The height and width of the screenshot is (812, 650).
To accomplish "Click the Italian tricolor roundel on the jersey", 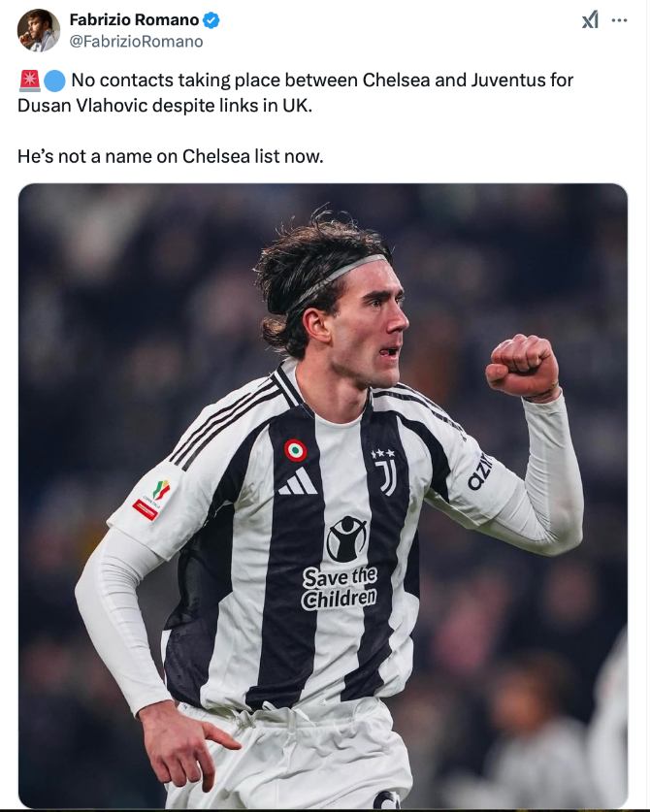I will pyautogui.click(x=295, y=450).
